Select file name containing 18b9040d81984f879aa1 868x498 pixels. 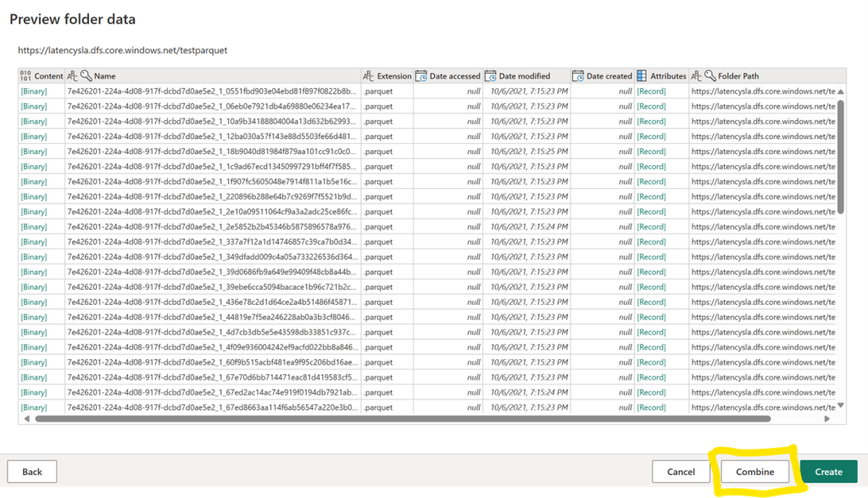[x=212, y=151]
